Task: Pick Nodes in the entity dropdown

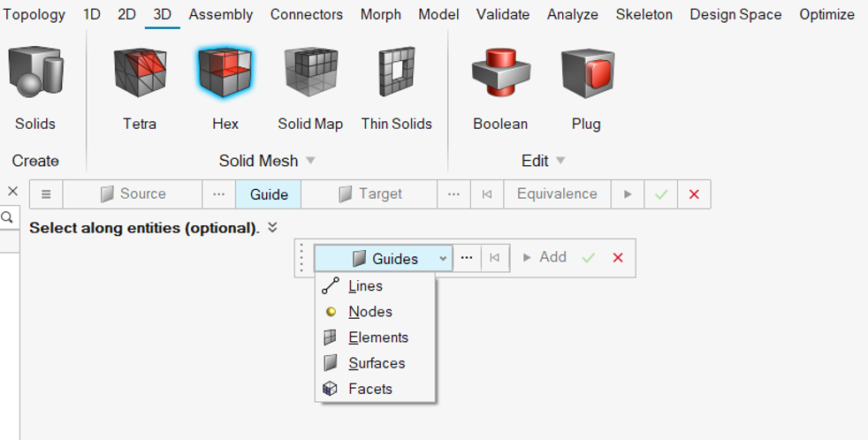Action: (369, 312)
